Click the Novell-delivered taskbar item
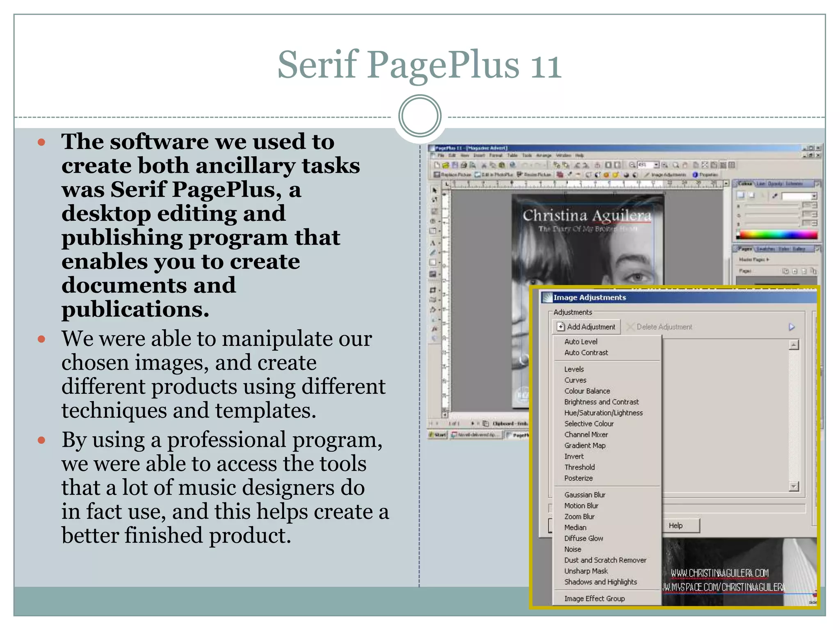The image size is (840, 630). pyautogui.click(x=476, y=434)
